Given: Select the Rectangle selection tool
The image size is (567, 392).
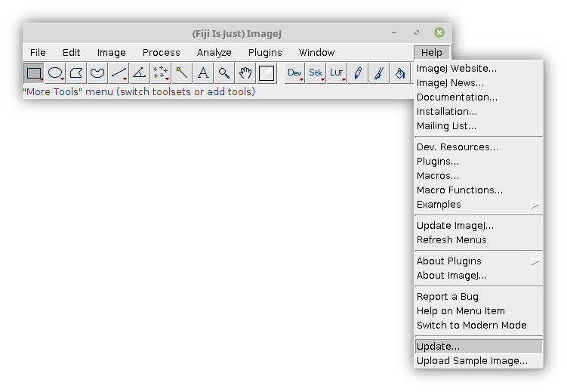Looking at the screenshot, I should (x=34, y=73).
